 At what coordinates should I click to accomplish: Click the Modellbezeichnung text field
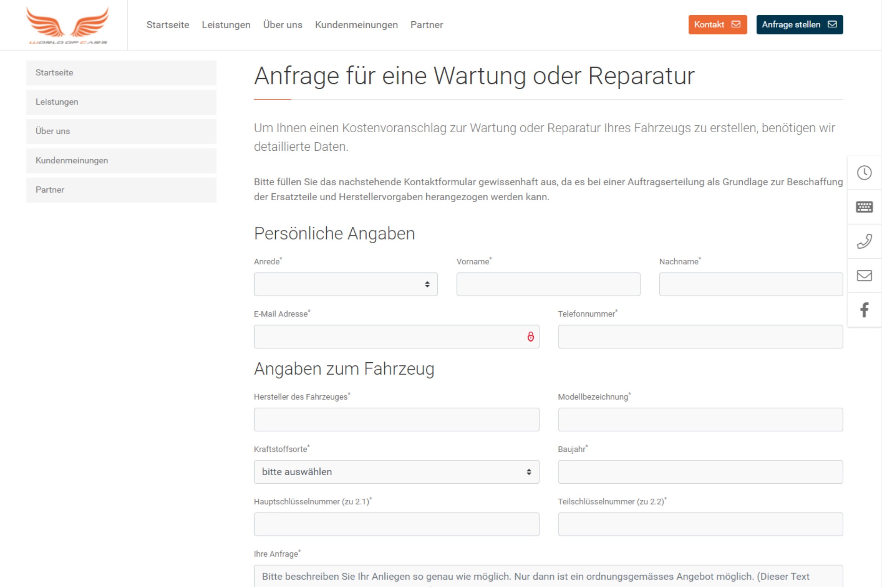point(700,420)
